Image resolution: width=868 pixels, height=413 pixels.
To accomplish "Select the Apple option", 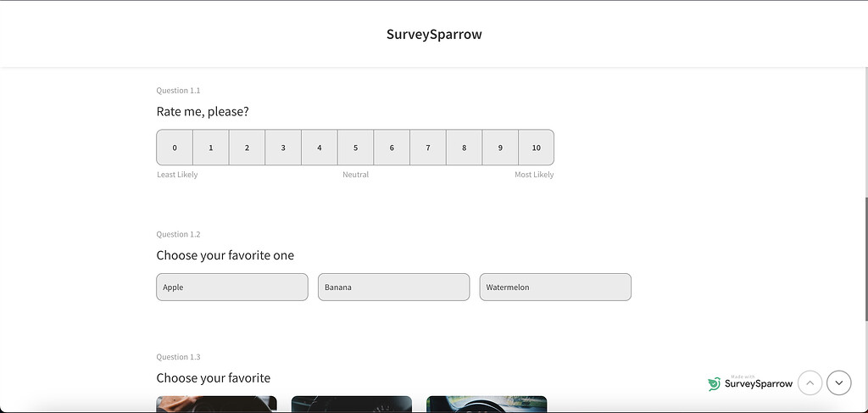I will coord(232,287).
